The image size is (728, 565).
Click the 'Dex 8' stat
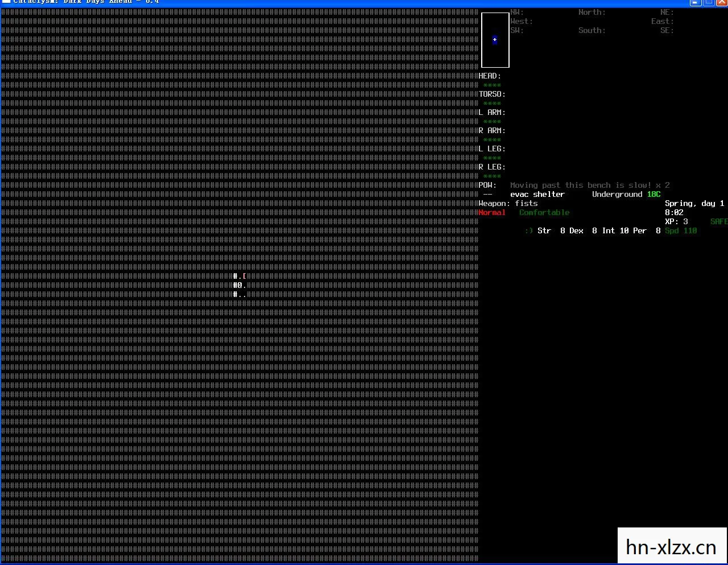[x=583, y=230]
